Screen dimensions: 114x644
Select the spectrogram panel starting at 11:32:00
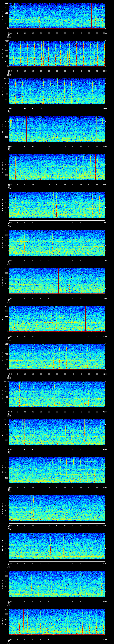click(x=57, y=53)
